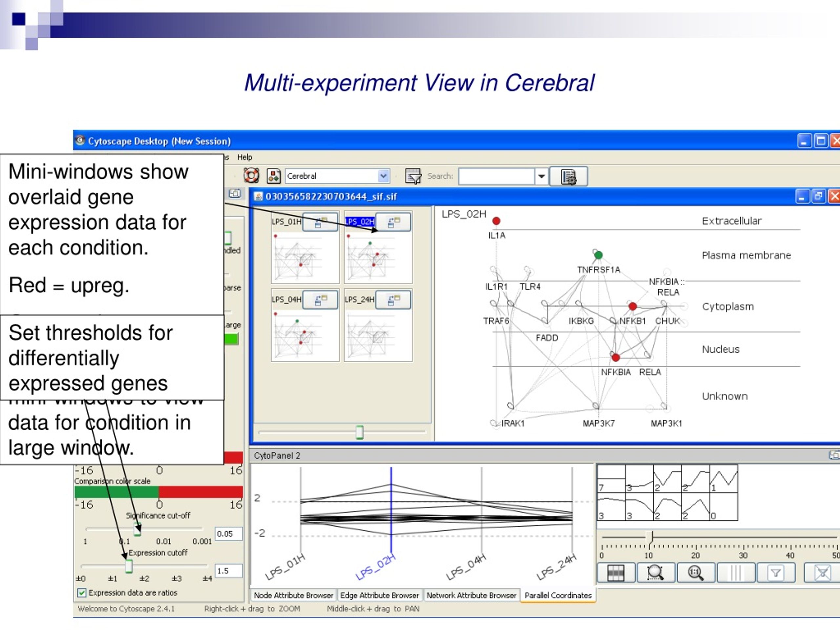Viewport: 840px width, 630px height.
Task: Click the MAP3K7 node label
Action: pos(598,423)
